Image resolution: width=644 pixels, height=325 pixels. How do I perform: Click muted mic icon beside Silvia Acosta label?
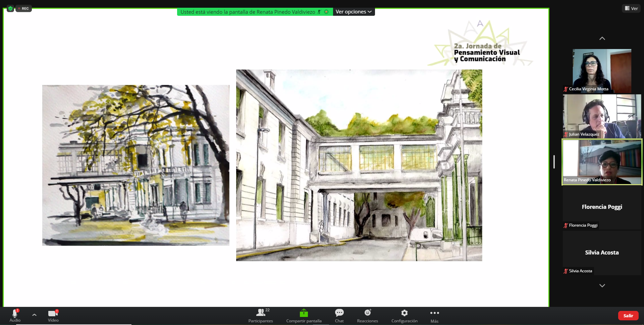[x=566, y=271]
